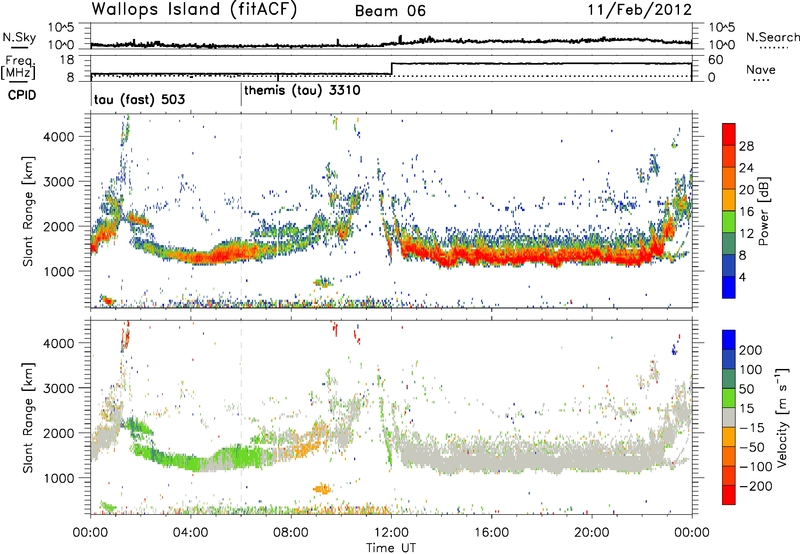The image size is (800, 554).
Task: Click the orange echo patch near 09:00 in the velocity panel
Action: [x=322, y=489]
